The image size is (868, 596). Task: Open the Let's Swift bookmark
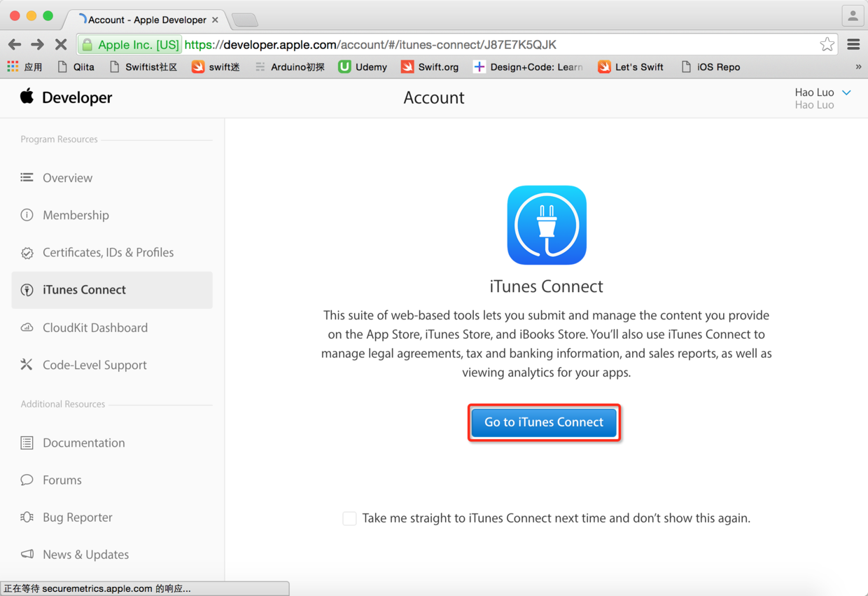[x=631, y=67]
